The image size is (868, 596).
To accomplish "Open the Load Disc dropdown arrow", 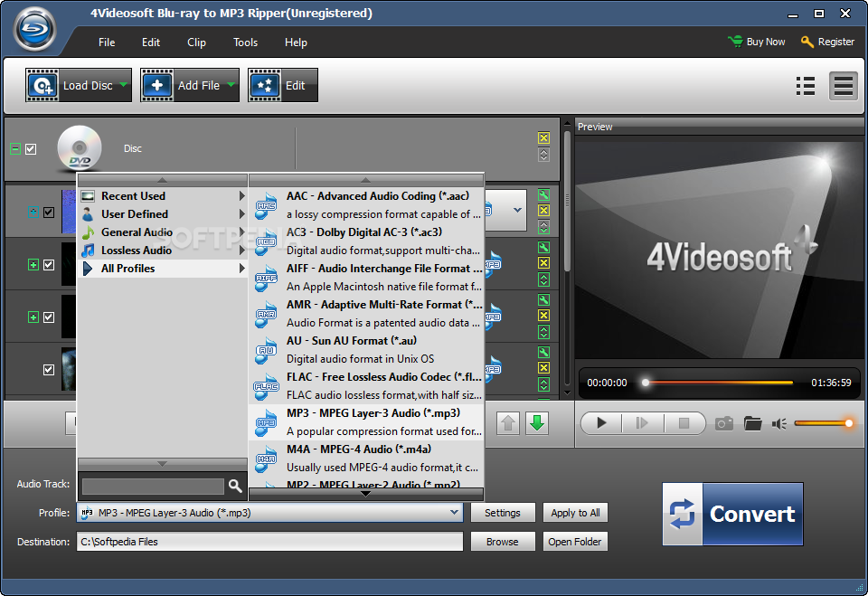I will point(124,85).
